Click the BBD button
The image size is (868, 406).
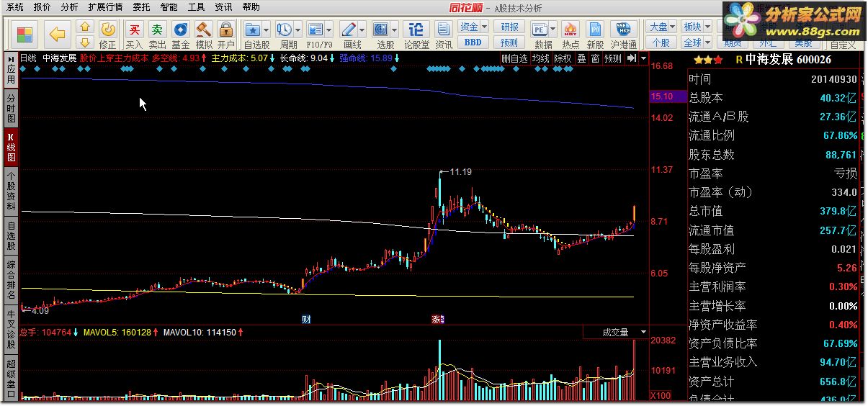pos(473,42)
